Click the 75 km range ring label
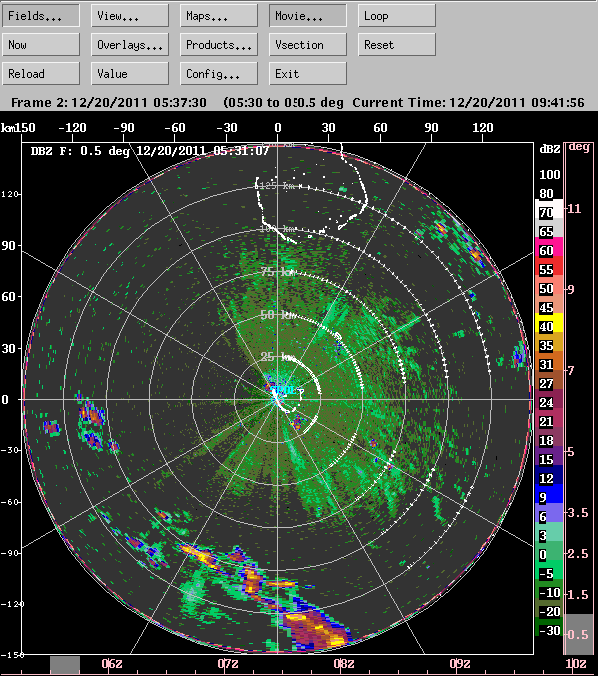This screenshot has width=598, height=676. click(x=278, y=272)
